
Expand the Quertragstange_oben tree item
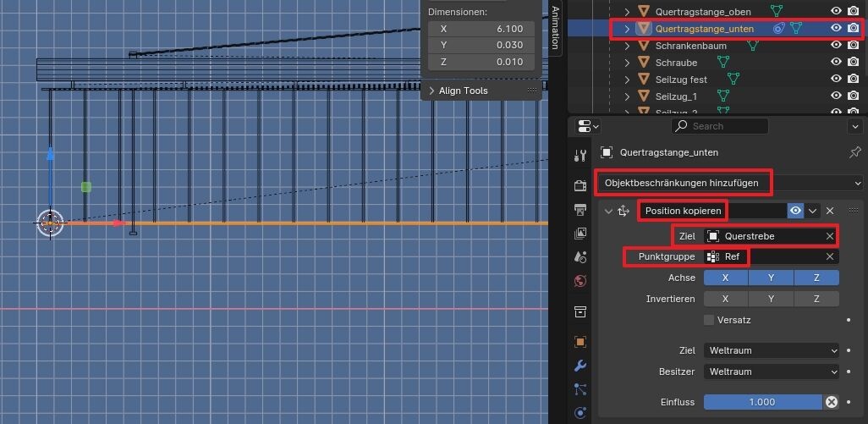627,11
